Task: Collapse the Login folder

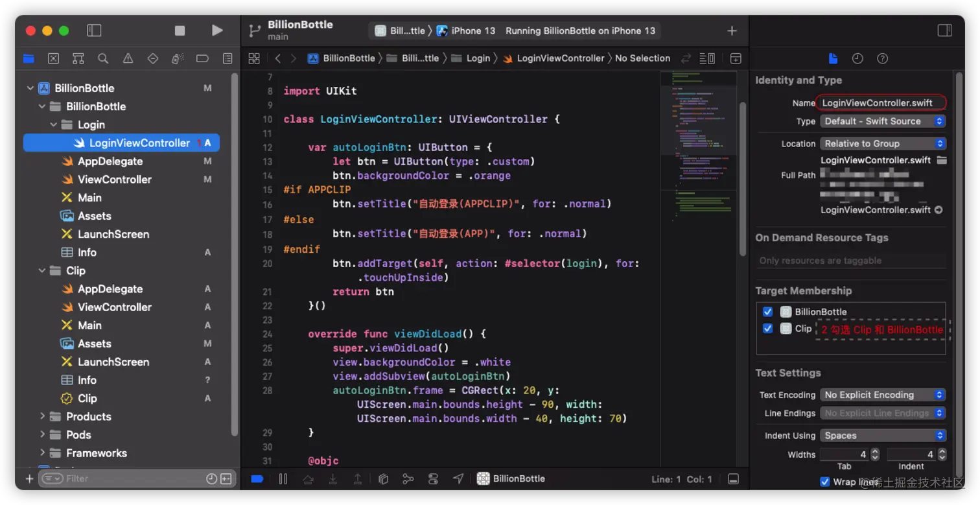Action: 54,124
